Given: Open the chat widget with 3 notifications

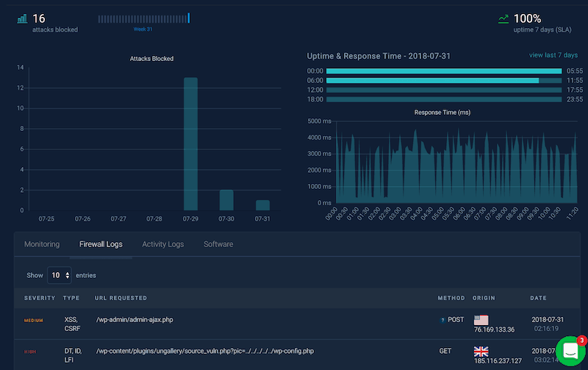Looking at the screenshot, I should point(570,352).
